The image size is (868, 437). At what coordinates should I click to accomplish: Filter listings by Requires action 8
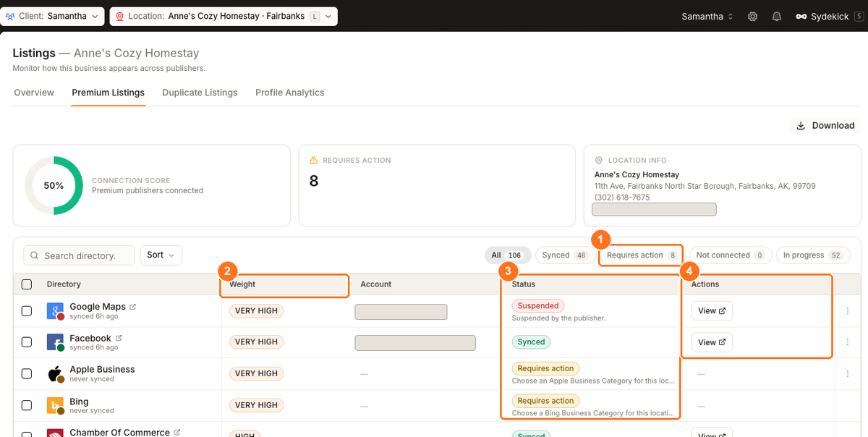(641, 255)
